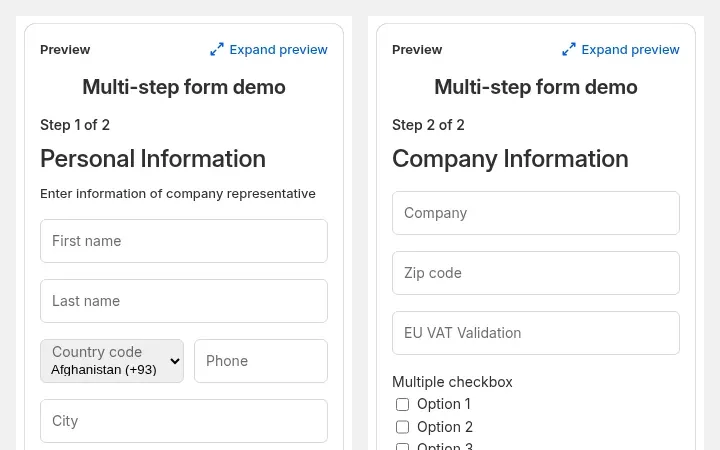
Task: Check the Option 2 checkbox
Action: pos(402,427)
